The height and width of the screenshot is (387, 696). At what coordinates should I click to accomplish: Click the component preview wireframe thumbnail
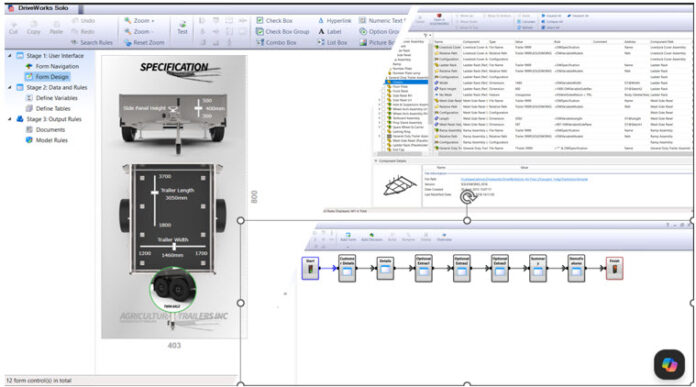coord(399,186)
